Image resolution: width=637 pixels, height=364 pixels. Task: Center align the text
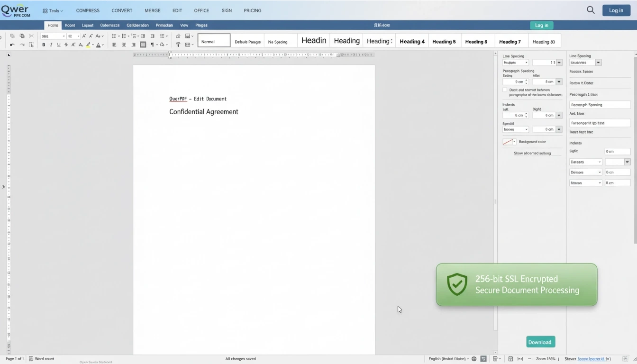[x=124, y=45]
